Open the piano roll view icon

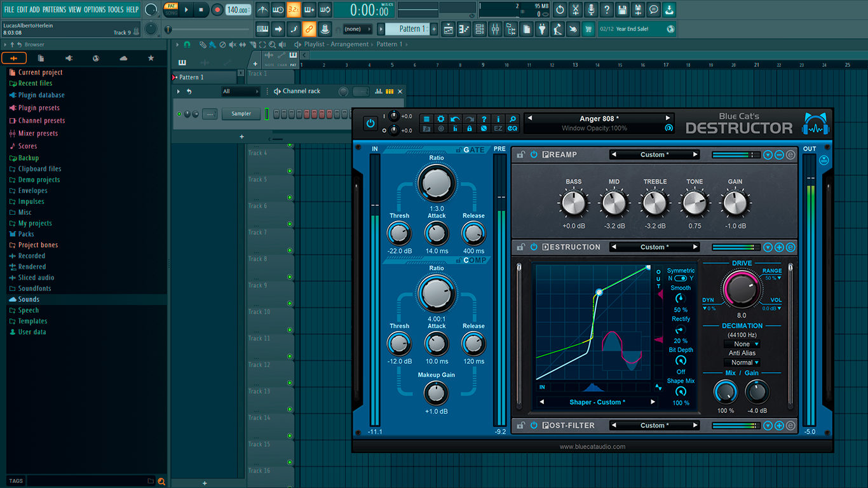point(464,29)
